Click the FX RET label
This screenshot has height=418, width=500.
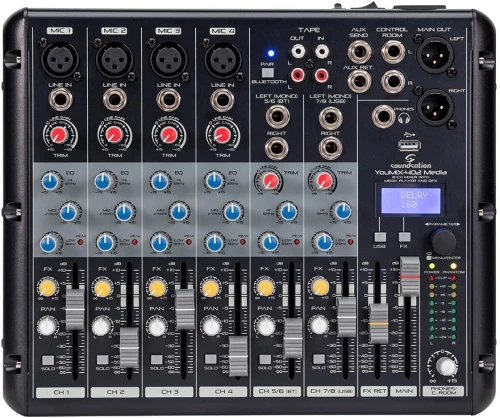pos(374,391)
